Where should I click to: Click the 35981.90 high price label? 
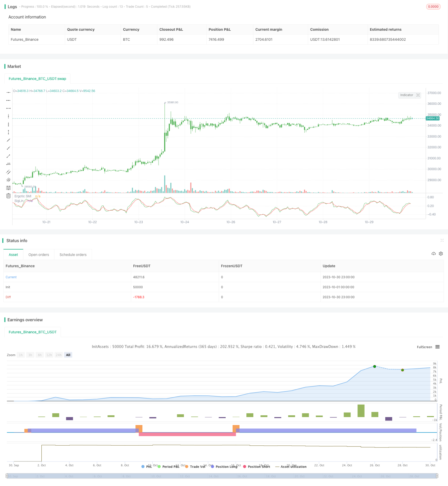tap(173, 102)
